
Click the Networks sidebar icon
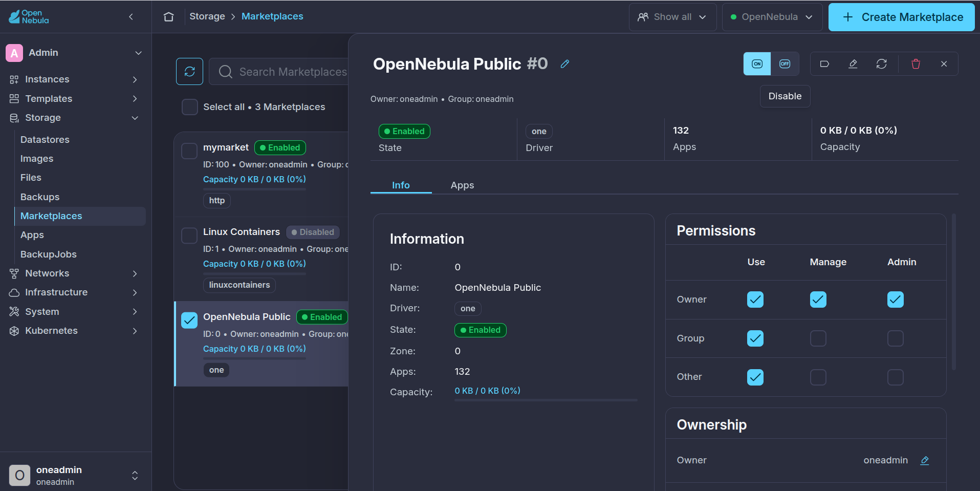tap(14, 273)
